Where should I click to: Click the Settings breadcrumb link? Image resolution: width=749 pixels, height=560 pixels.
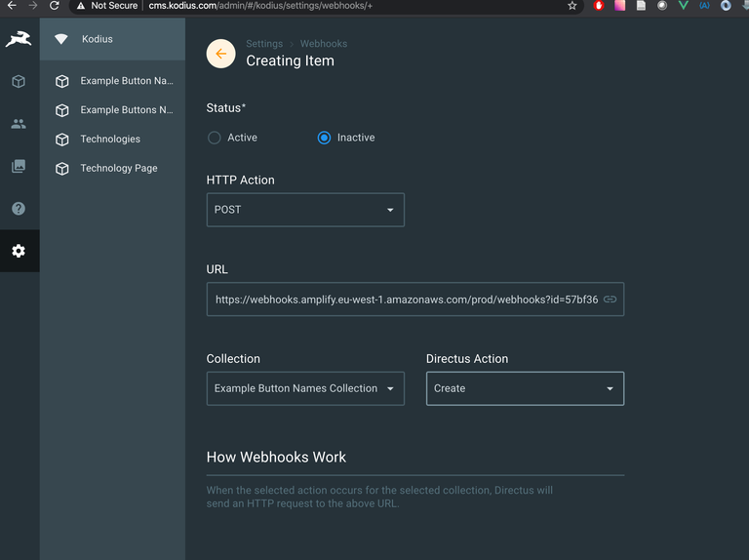pos(264,44)
